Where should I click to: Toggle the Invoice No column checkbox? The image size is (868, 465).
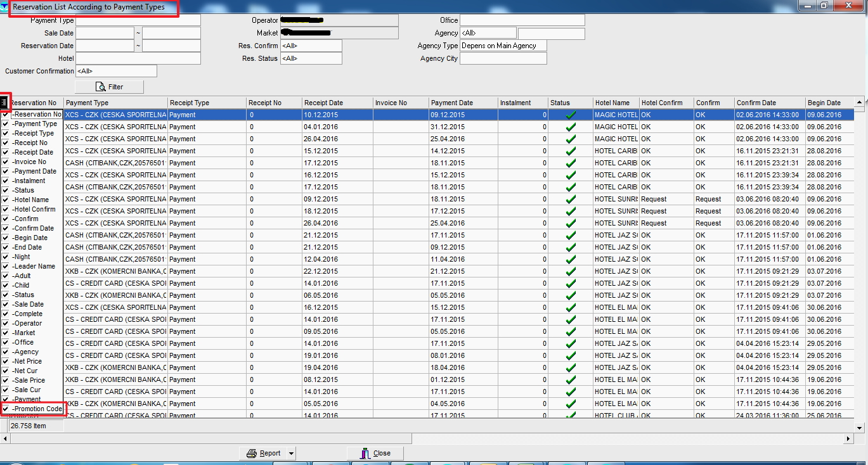coord(6,162)
